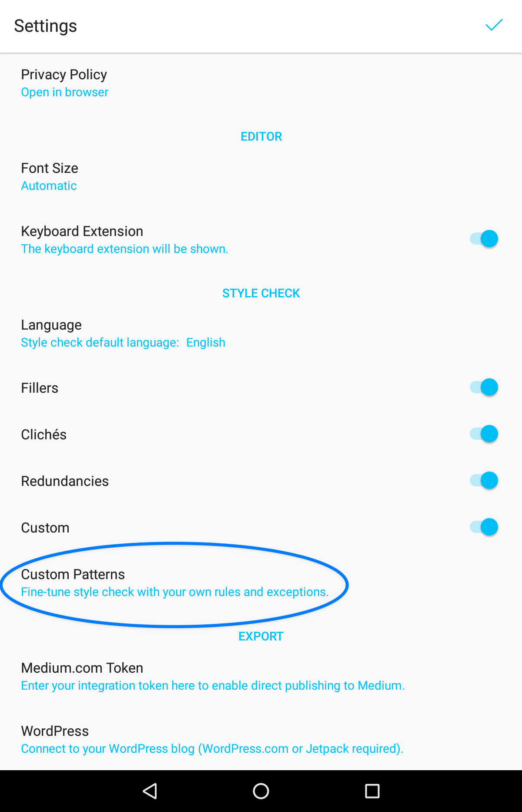Tap the Keyboard Extension label

[x=82, y=231]
